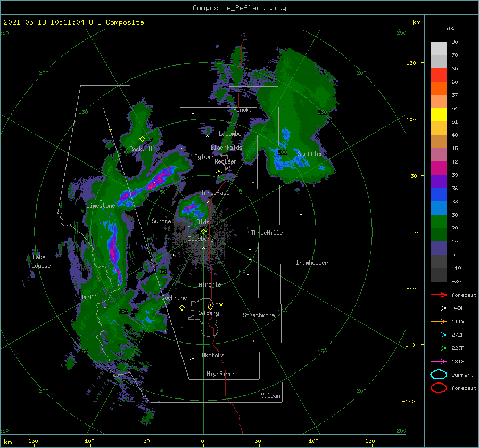Click the red forecast arrow in legend
This screenshot has height=448, width=479.
click(439, 295)
